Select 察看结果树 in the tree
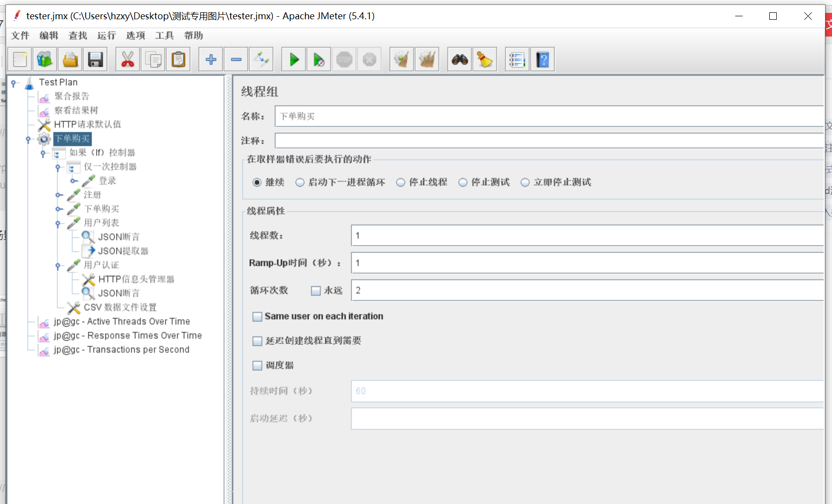This screenshot has width=832, height=504. [76, 111]
